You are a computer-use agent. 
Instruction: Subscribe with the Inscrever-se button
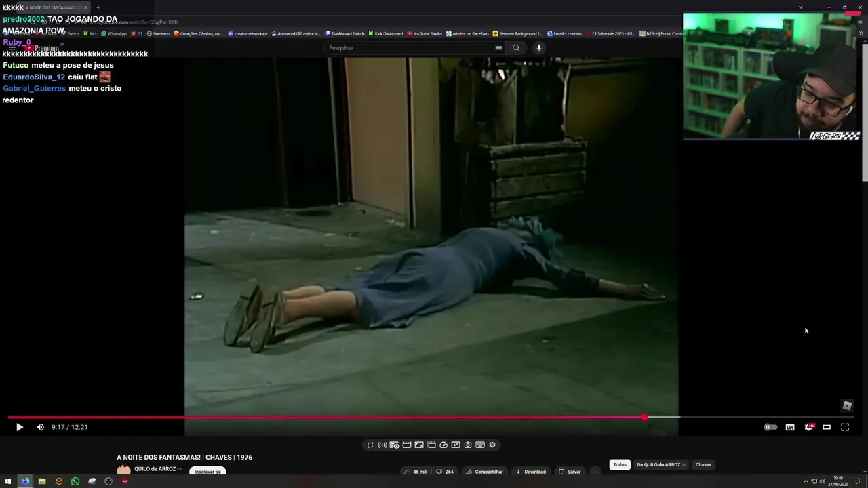pyautogui.click(x=208, y=472)
